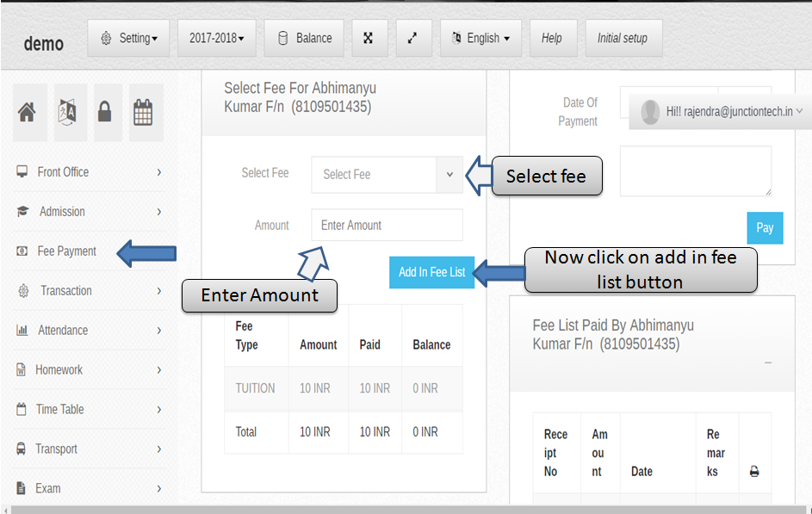Click the Exam file icon

click(21, 487)
